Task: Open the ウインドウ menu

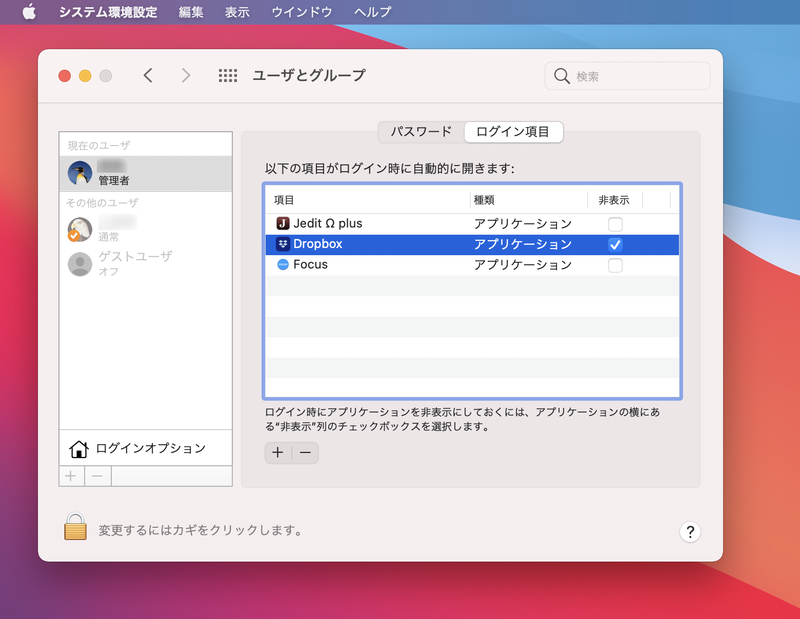Action: (x=304, y=11)
